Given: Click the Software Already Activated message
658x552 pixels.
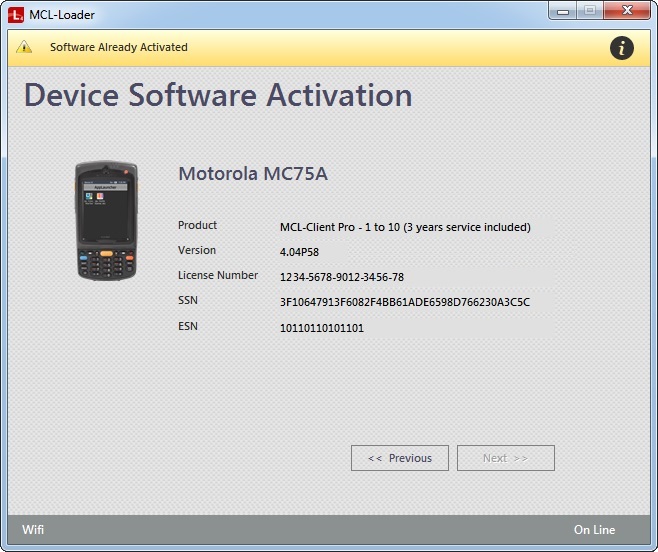Looking at the screenshot, I should tap(118, 47).
